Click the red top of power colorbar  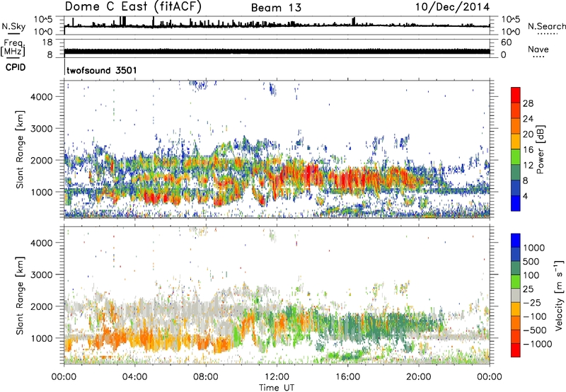516,95
